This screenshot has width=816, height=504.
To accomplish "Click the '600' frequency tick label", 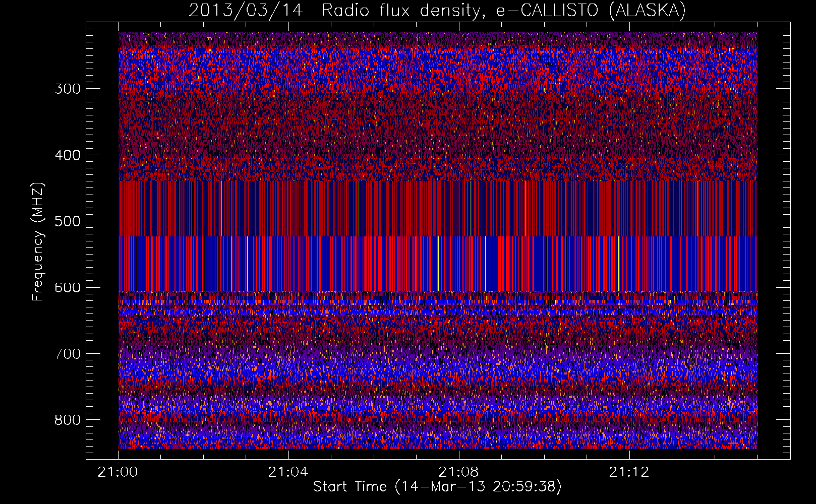I will click(x=68, y=287).
